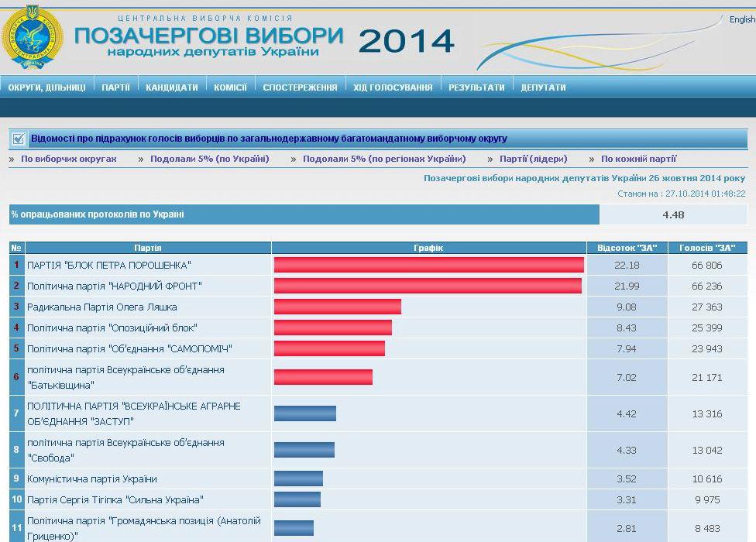756x542 pixels.
Task: Open the ПАРТІЇ menu item
Action: click(x=115, y=87)
